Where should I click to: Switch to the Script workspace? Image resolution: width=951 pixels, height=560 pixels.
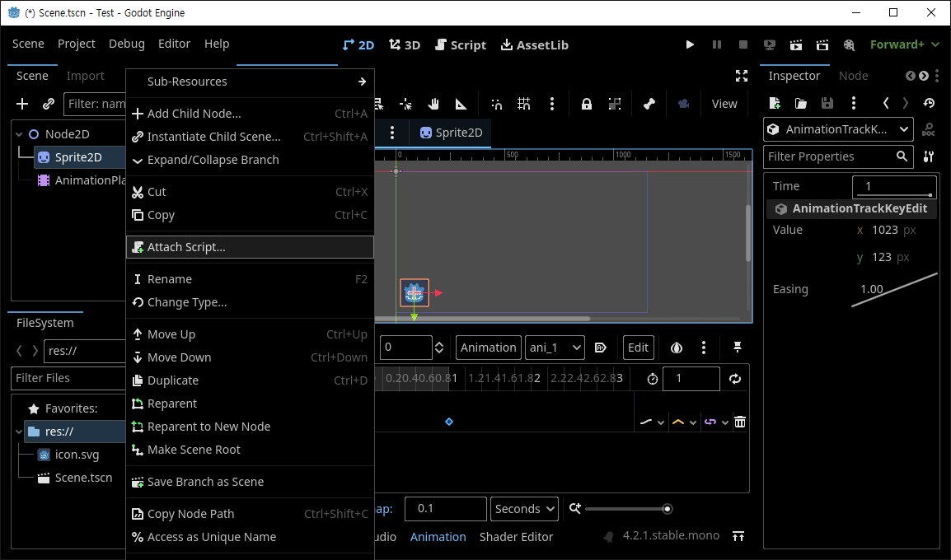[x=461, y=44]
